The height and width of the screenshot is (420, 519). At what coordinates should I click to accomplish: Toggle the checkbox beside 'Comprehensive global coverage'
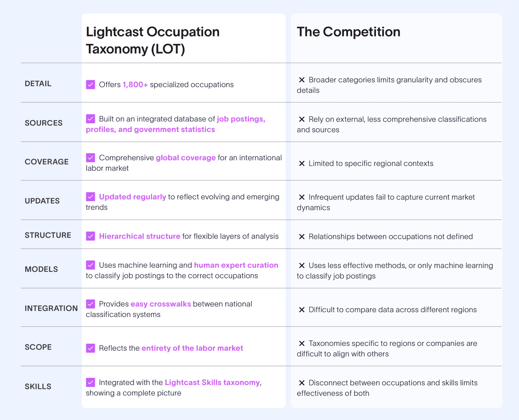coord(91,158)
